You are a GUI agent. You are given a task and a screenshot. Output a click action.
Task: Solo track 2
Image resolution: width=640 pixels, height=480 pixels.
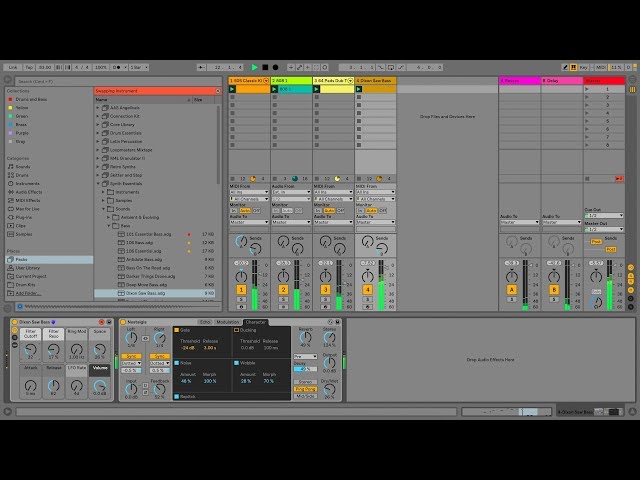click(x=283, y=300)
